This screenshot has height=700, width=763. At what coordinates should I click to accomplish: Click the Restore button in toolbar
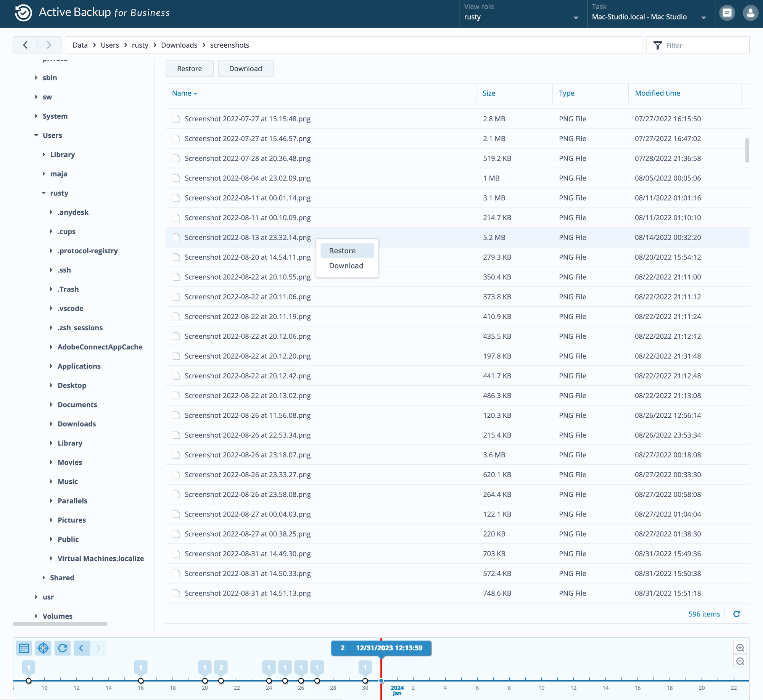pyautogui.click(x=190, y=68)
